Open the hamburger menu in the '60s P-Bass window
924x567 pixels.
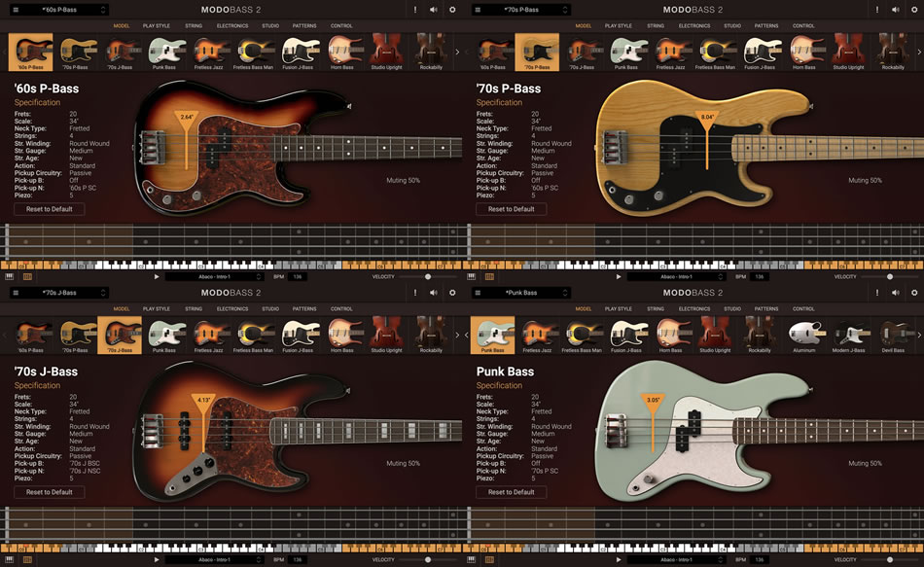pos(15,10)
